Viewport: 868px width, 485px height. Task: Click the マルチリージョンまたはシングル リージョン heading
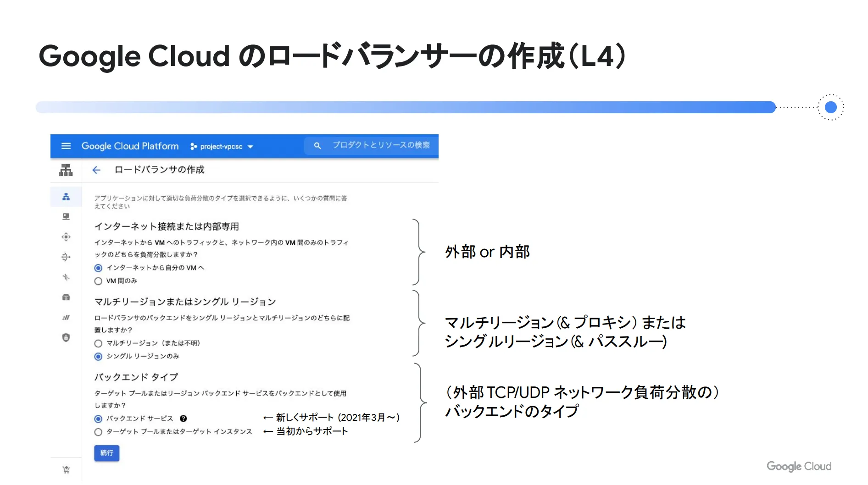click(x=185, y=302)
